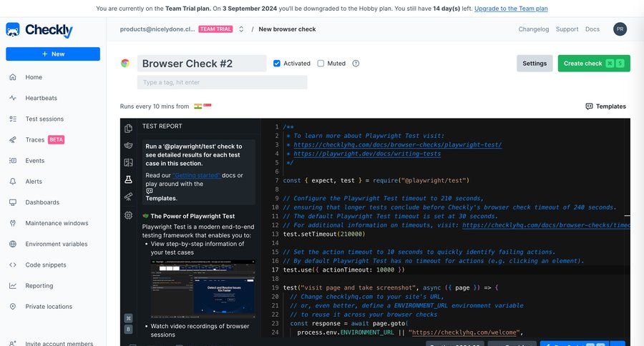The height and width of the screenshot is (346, 644).
Task: Click The Power of Playwright Test heading
Action: pos(192,217)
